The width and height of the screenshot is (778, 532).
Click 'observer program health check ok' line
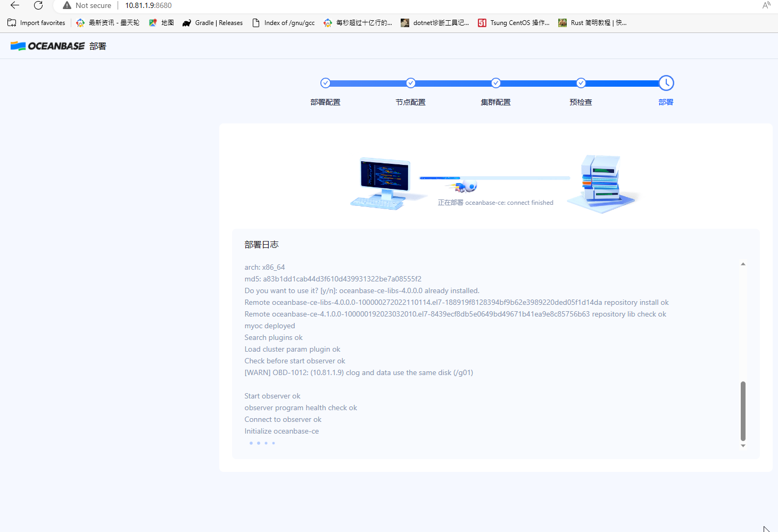point(301,408)
